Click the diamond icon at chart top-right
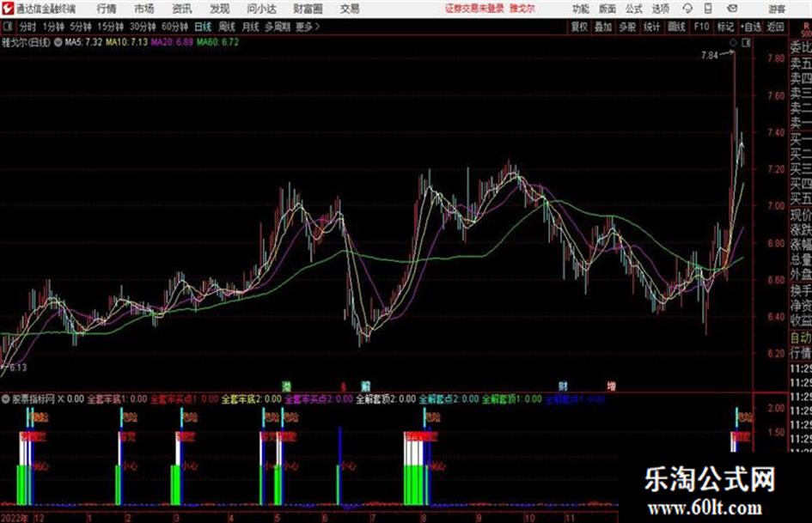 pos(733,43)
